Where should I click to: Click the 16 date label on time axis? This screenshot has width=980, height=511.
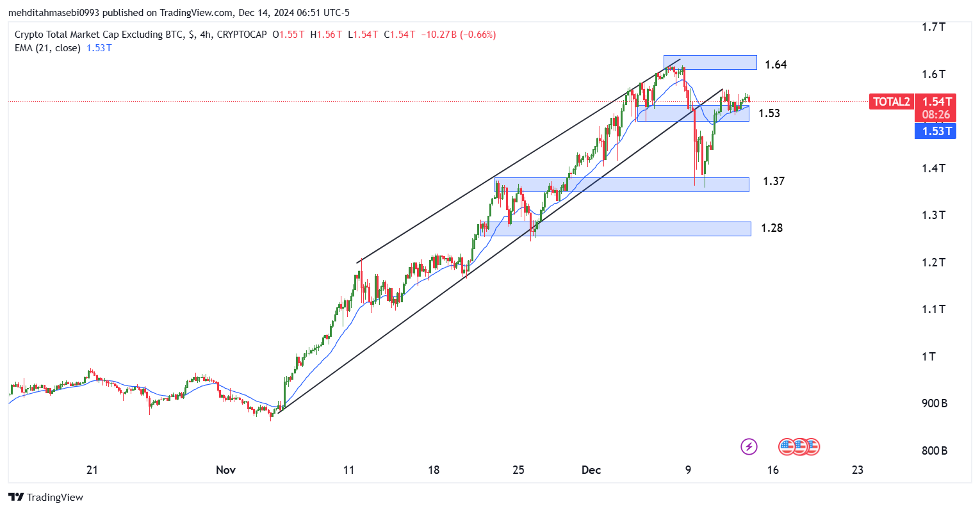[x=773, y=470]
